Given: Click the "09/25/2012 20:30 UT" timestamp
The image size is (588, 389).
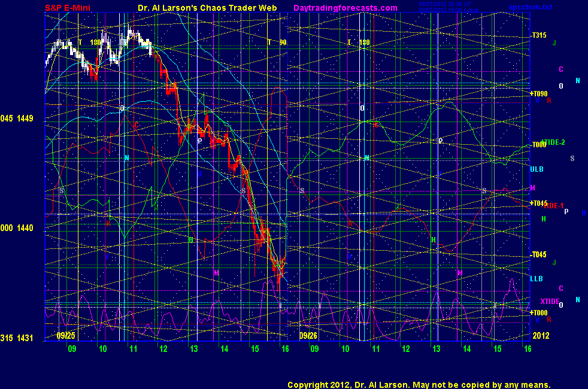Looking at the screenshot, I should (x=445, y=4).
